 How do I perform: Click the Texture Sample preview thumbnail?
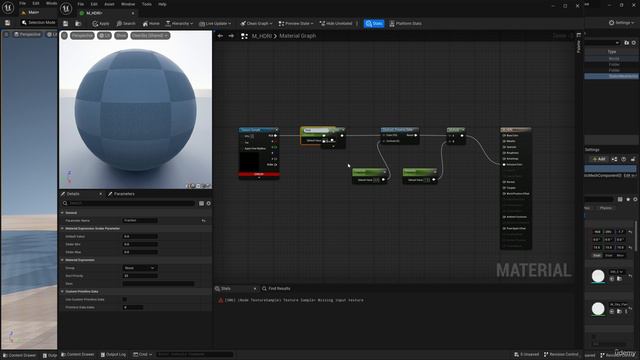tap(249, 162)
